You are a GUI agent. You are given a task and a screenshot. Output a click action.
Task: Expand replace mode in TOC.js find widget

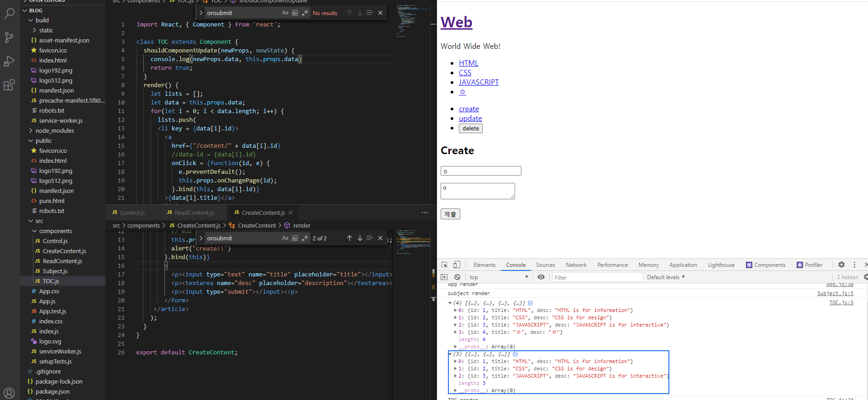[201, 13]
